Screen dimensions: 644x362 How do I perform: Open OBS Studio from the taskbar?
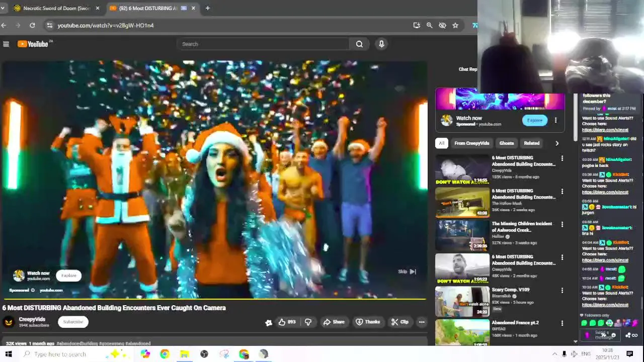tap(204, 354)
